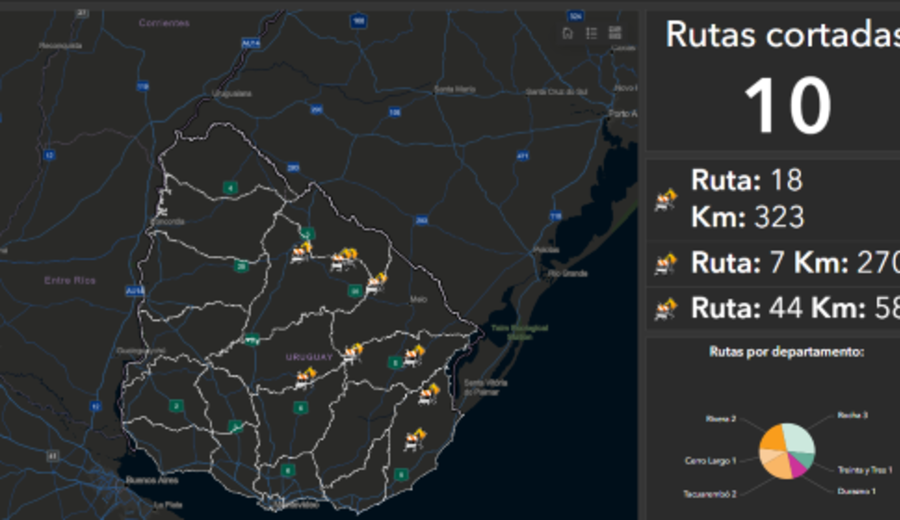Select closure marker right of URUGUAY label
Image resolution: width=900 pixels, height=520 pixels.
tap(353, 352)
